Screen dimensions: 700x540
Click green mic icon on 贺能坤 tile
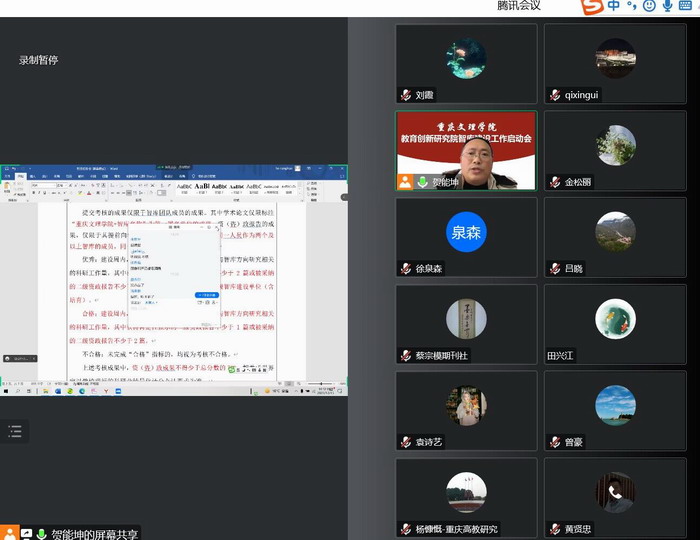(x=422, y=182)
